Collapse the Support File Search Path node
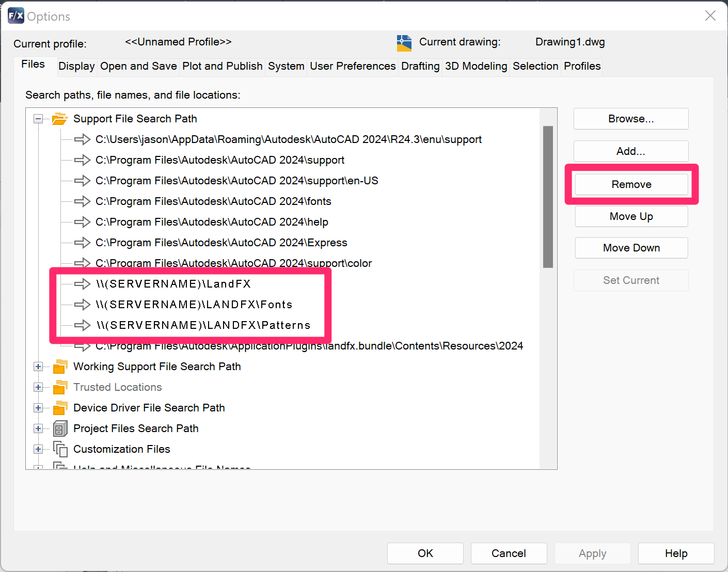This screenshot has width=728, height=572. tap(38, 119)
